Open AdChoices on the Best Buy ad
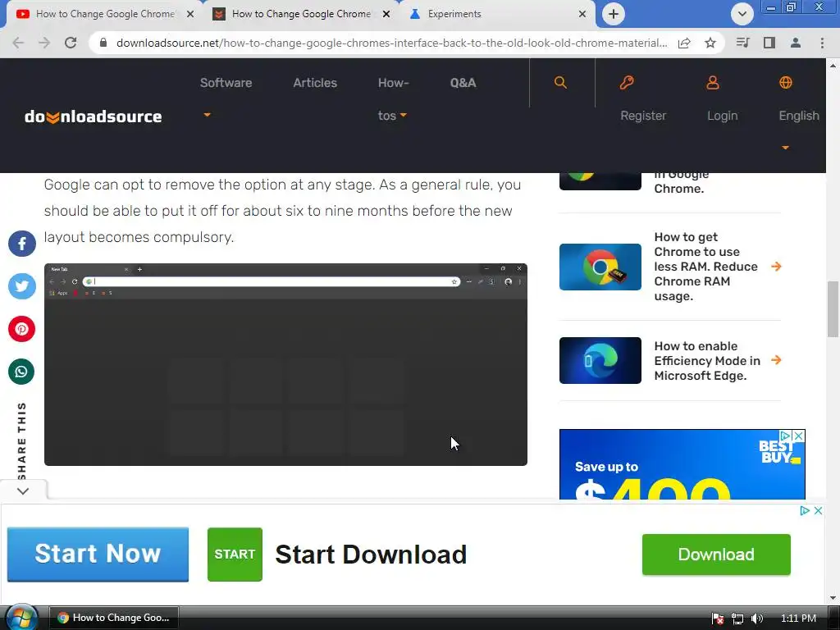This screenshot has height=630, width=840. click(785, 436)
